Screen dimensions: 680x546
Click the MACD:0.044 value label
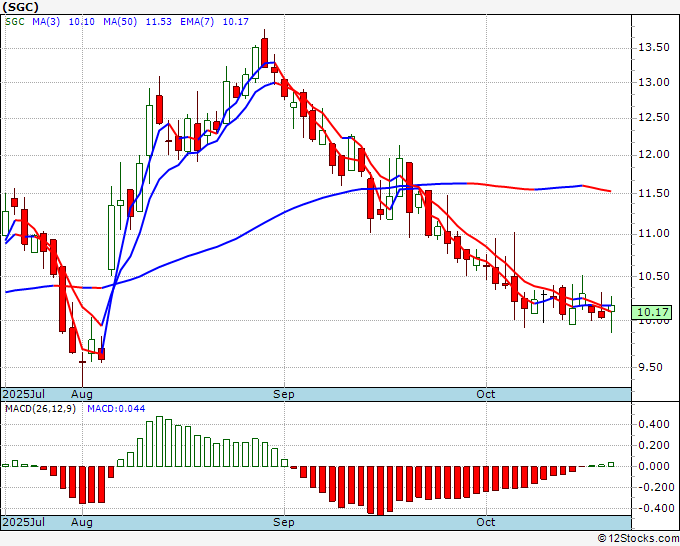[116, 409]
